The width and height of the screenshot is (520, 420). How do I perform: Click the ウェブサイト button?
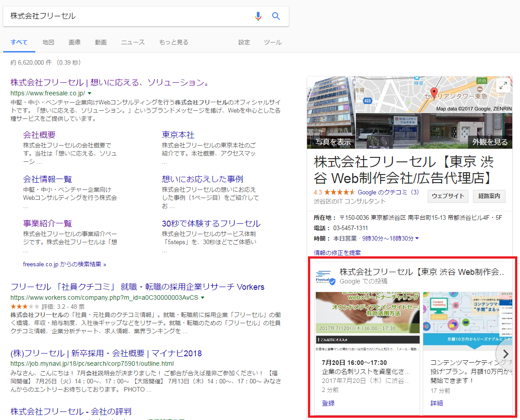pos(448,196)
